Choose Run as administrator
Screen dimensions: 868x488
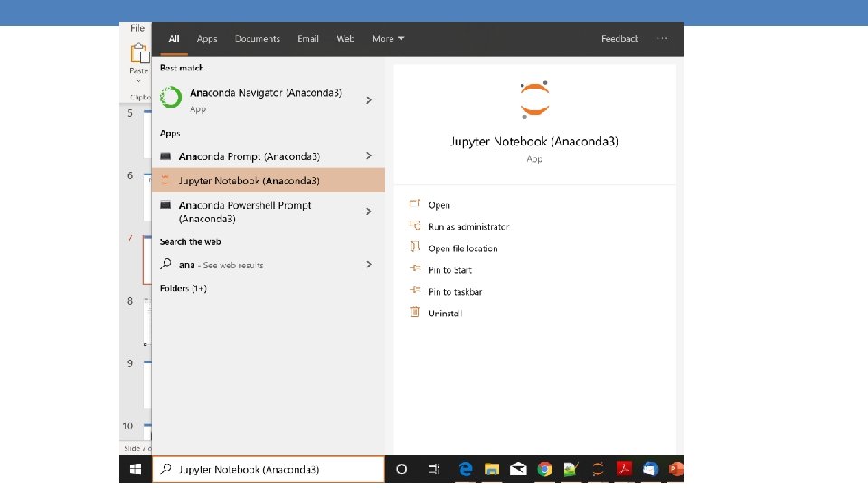468,227
